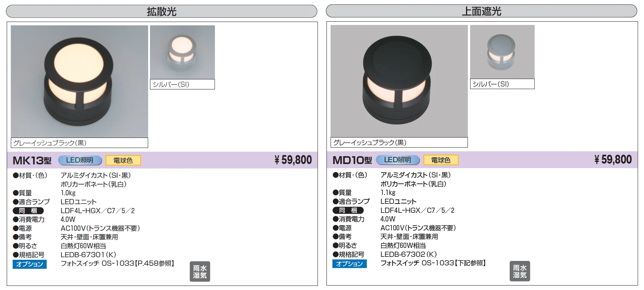Screen dimensions: 644x290
Task: Click MD10 4.0W power value
Action: tap(388, 219)
